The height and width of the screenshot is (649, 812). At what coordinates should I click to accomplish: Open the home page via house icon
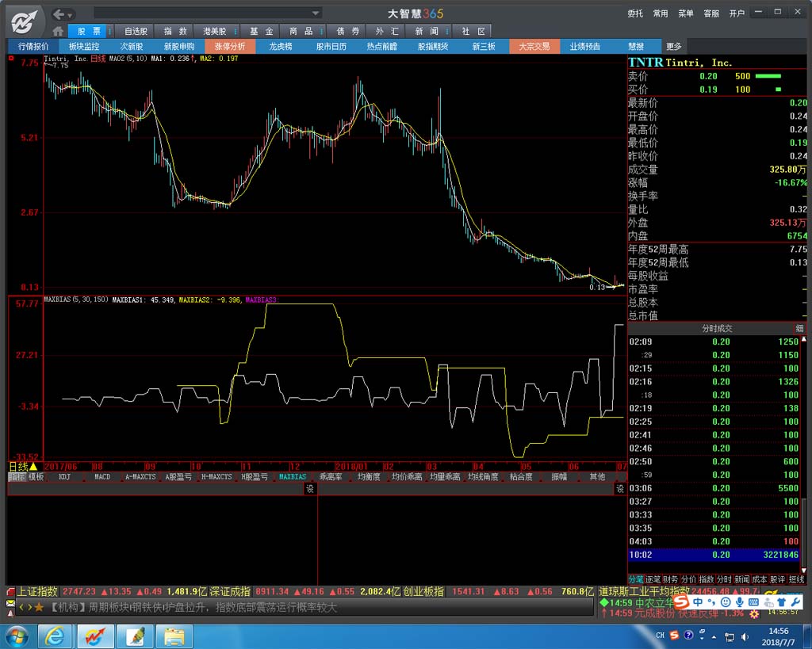coord(57,32)
